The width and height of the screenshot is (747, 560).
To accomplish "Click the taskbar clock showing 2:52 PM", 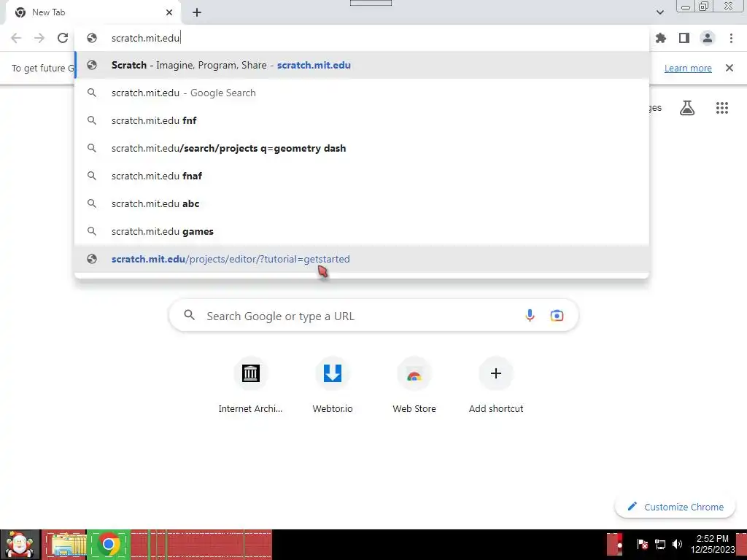I will (x=712, y=544).
